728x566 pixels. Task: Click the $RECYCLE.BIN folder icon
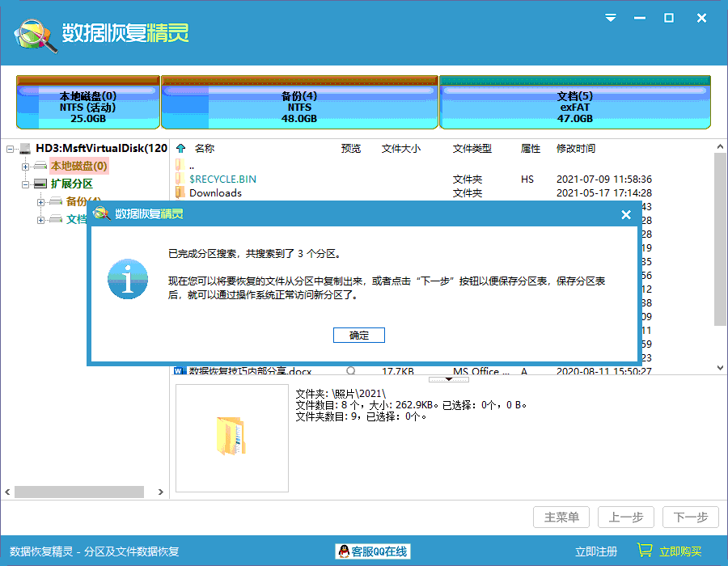click(x=180, y=179)
